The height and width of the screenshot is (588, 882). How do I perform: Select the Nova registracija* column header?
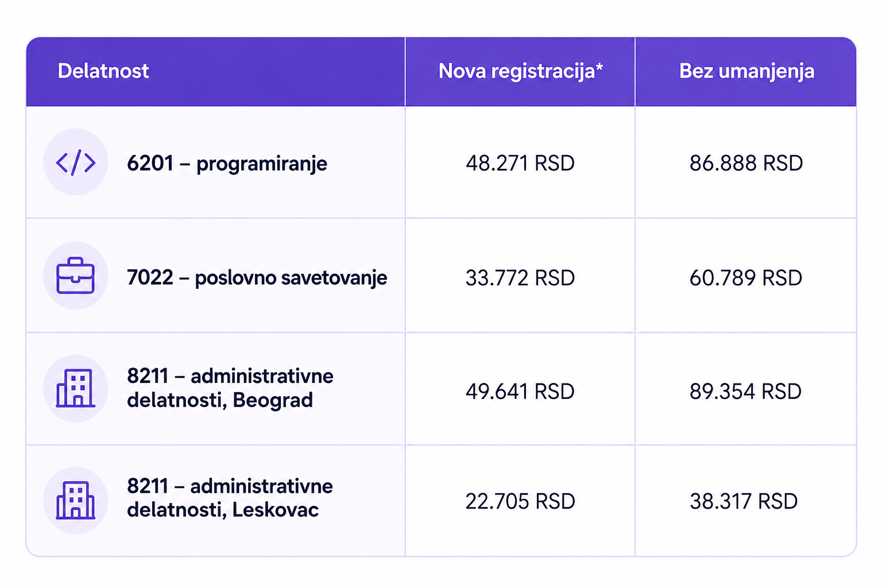pyautogui.click(x=520, y=71)
